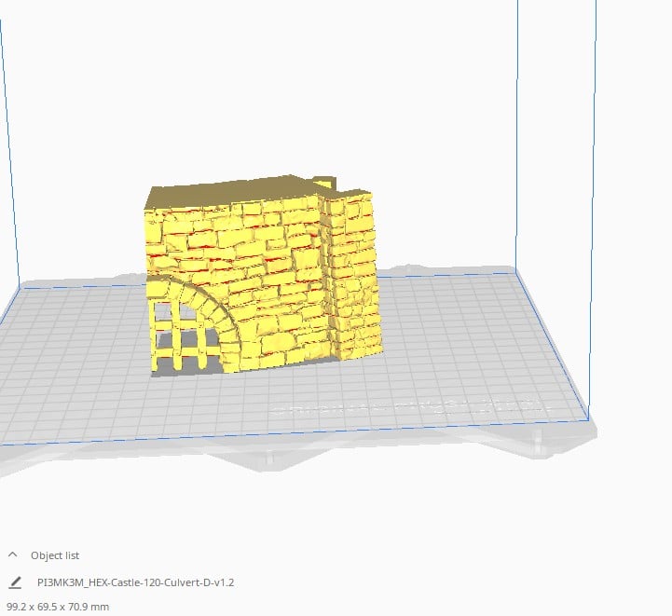This screenshot has width=672, height=616.
Task: Click the 99.2 x 69.5 x 70.9 mm dimensions
Action: [x=58, y=607]
